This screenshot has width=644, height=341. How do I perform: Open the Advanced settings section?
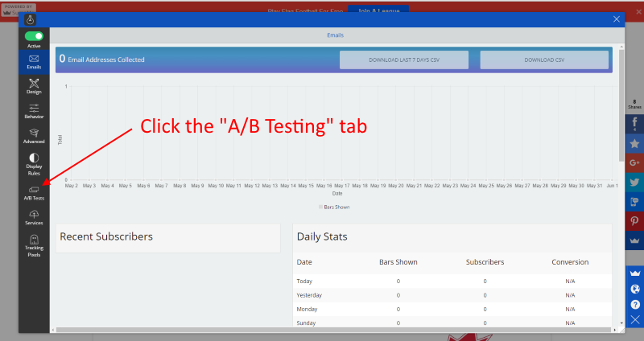34,136
